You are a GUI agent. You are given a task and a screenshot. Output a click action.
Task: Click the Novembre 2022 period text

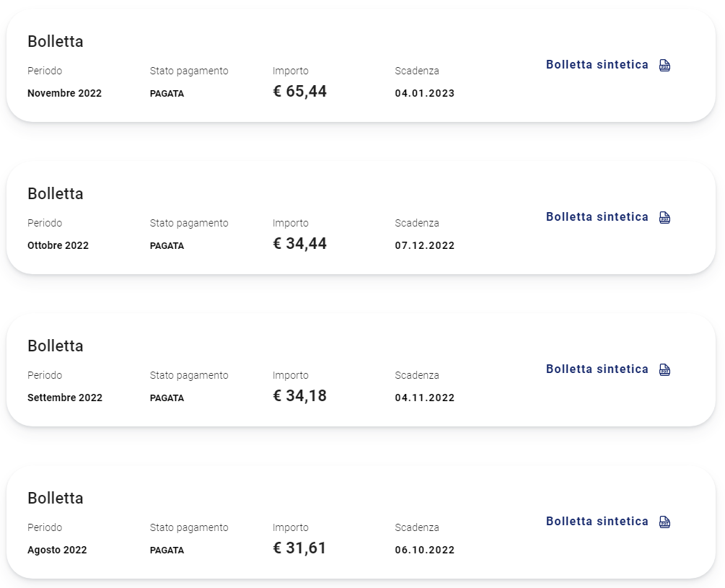click(x=64, y=93)
